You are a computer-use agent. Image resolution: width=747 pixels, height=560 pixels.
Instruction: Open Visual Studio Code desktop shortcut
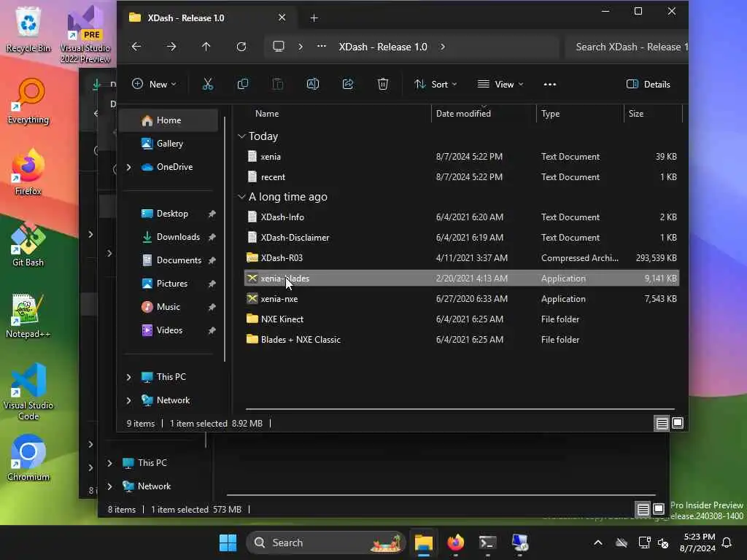(28, 392)
